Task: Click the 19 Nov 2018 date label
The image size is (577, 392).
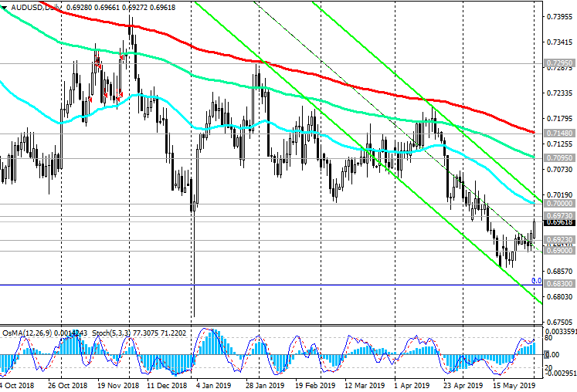Action: (x=118, y=386)
